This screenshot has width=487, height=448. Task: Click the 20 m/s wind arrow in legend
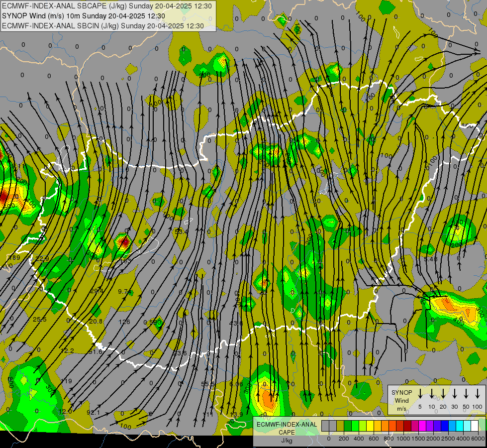(x=443, y=394)
